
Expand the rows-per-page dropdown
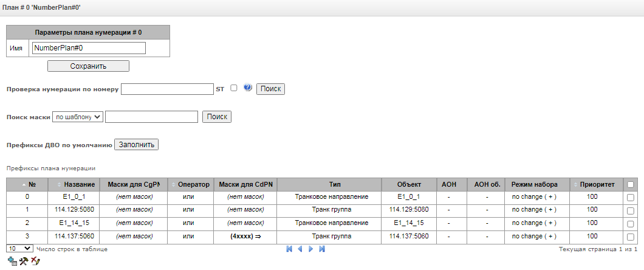click(x=19, y=249)
